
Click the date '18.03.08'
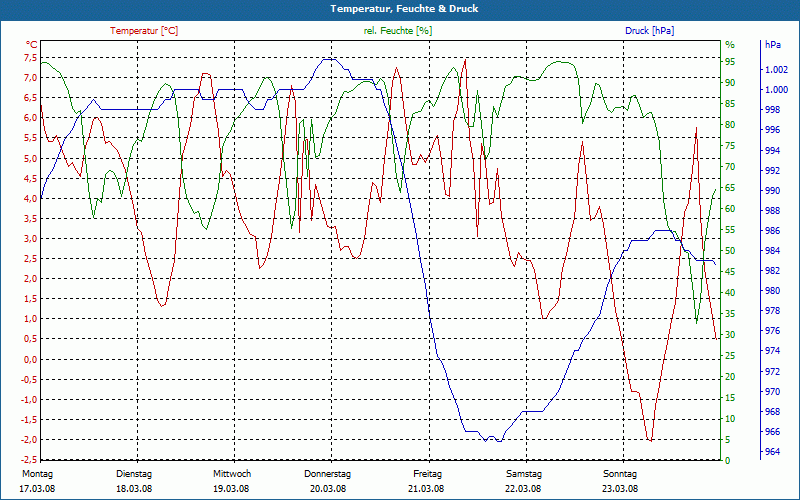tap(134, 489)
